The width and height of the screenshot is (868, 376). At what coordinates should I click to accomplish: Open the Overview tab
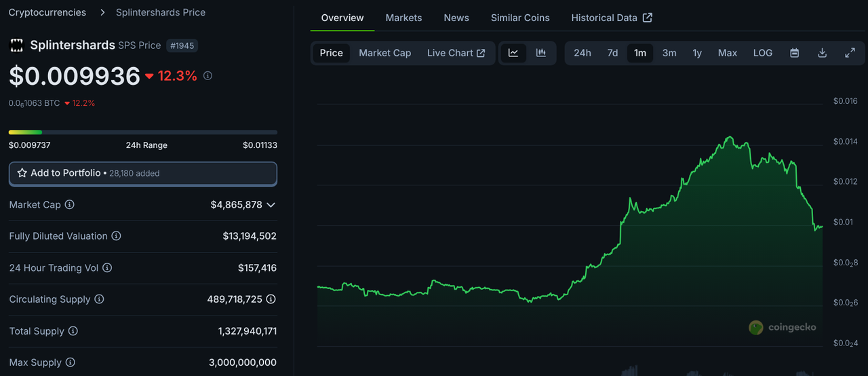[342, 18]
